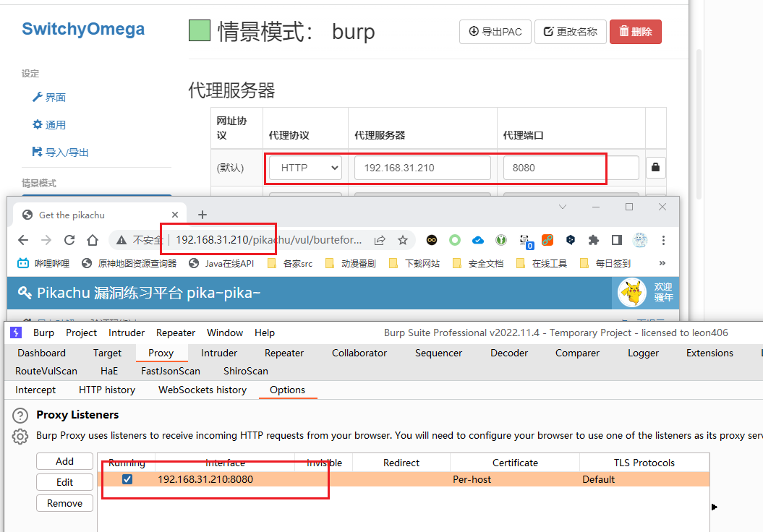Viewport: 763px width, 532px height.
Task: Click the padlock icon beside proxy port
Action: [x=655, y=168]
